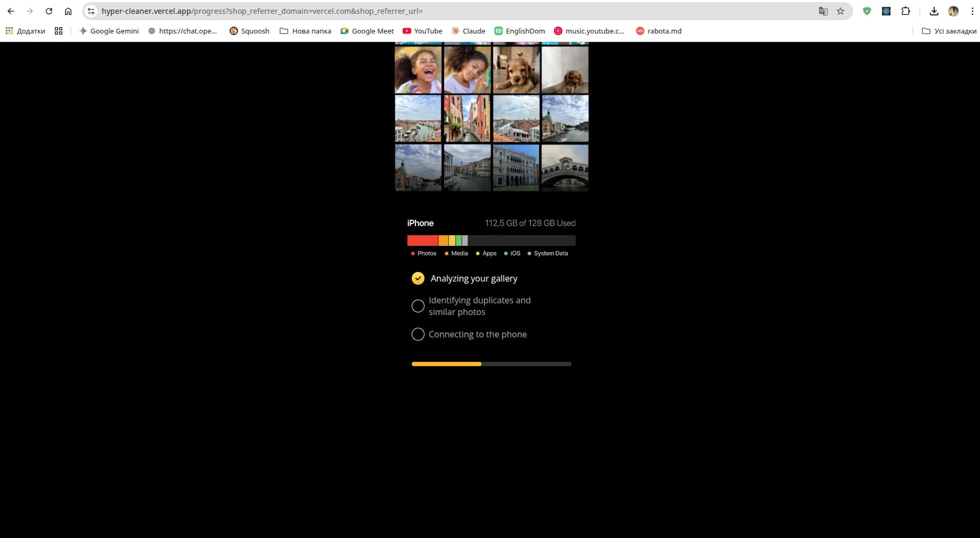Screen dimensions: 980x538
Task: Open the Додатки apps shortcut
Action: [25, 31]
